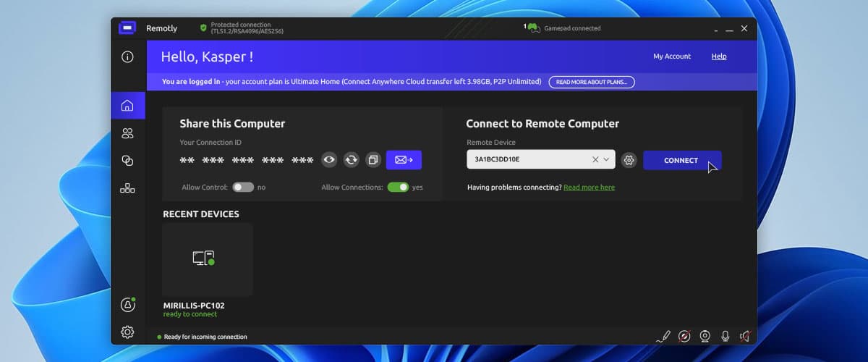Reveal the Connection ID with eye icon
The image size is (868, 362).
click(x=329, y=160)
